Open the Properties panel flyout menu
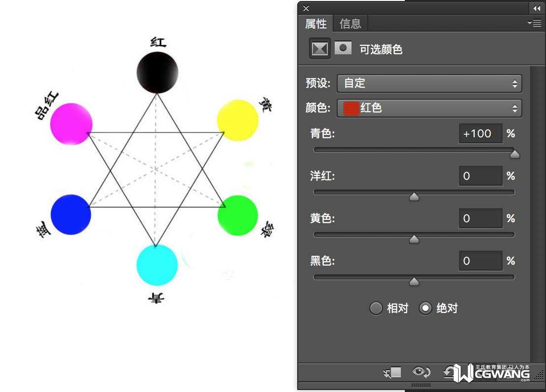The height and width of the screenshot is (392, 546). pyautogui.click(x=535, y=23)
